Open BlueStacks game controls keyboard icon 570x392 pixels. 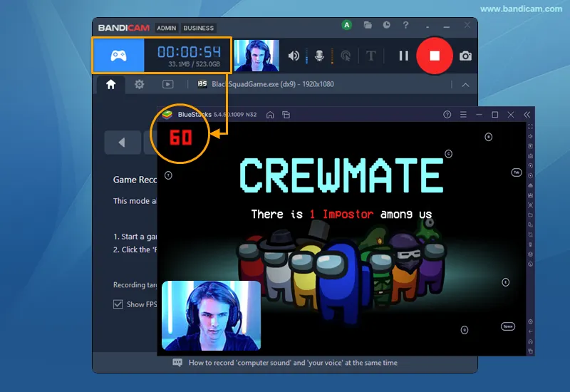530,156
